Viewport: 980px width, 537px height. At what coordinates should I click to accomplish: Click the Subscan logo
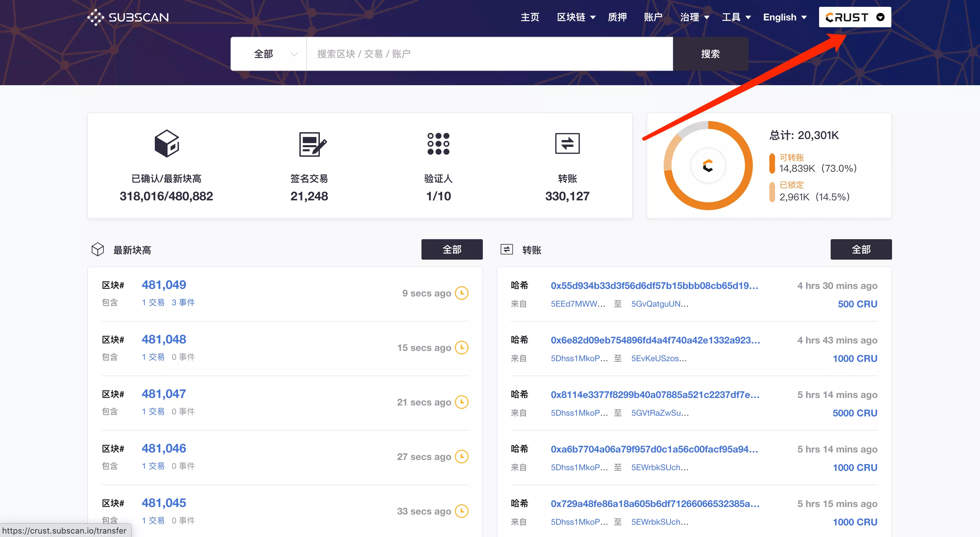(x=128, y=17)
